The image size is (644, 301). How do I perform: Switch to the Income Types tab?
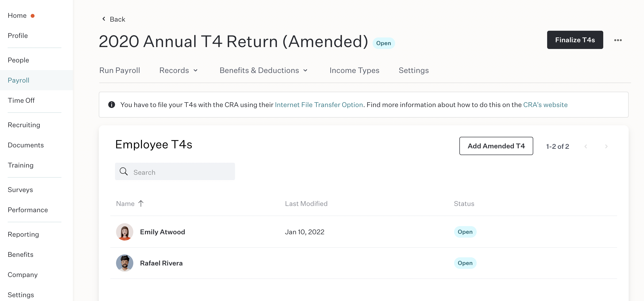tap(354, 70)
